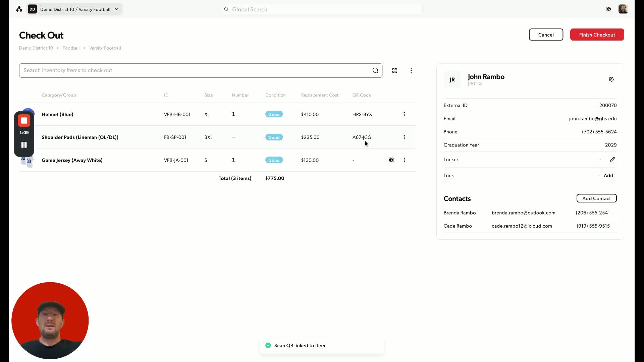Click Good condition badge for Shoulder Pads
Viewport: 644px width, 362px height.
point(274,137)
